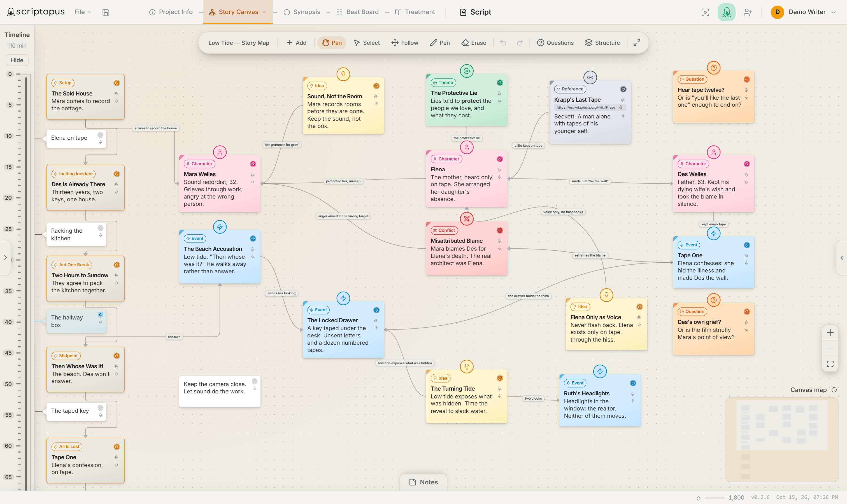Switch to the Synopsis tab
The height and width of the screenshot is (504, 847).
point(302,12)
